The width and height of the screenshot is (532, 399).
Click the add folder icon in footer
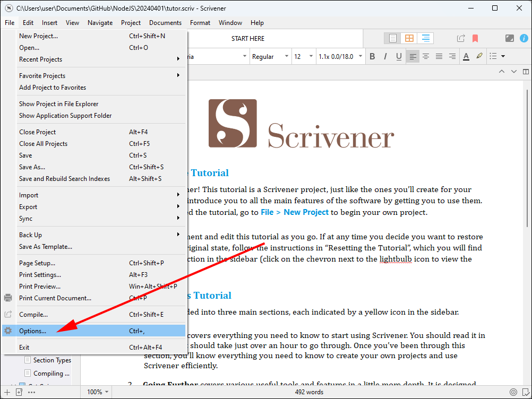(19, 392)
